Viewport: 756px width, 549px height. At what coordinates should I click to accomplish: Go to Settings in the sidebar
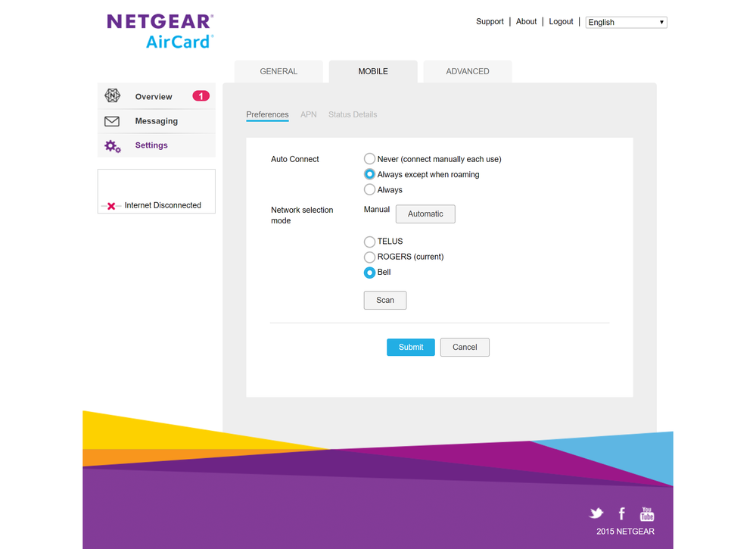click(156, 145)
